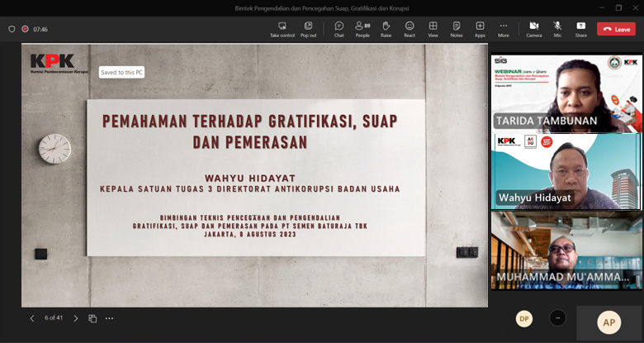This screenshot has width=644, height=343.
Task: Click the Take control button
Action: [x=282, y=29]
